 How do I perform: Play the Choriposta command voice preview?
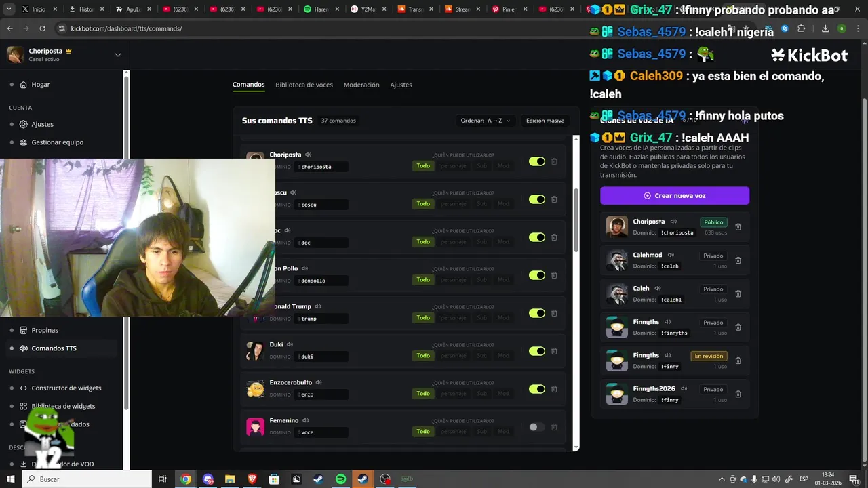click(308, 155)
